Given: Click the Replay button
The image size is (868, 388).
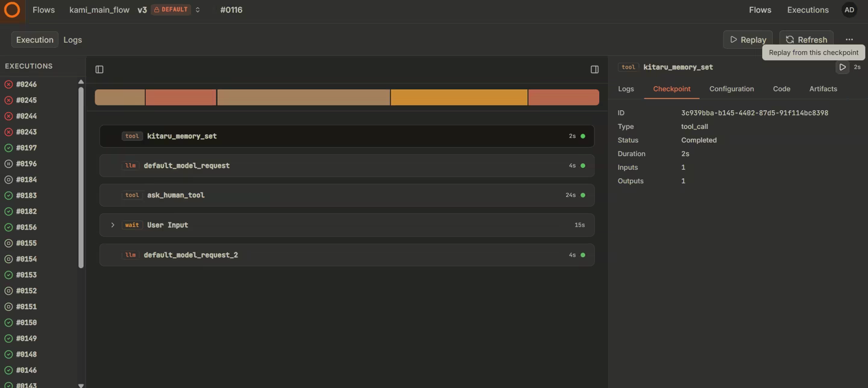Looking at the screenshot, I should point(747,40).
